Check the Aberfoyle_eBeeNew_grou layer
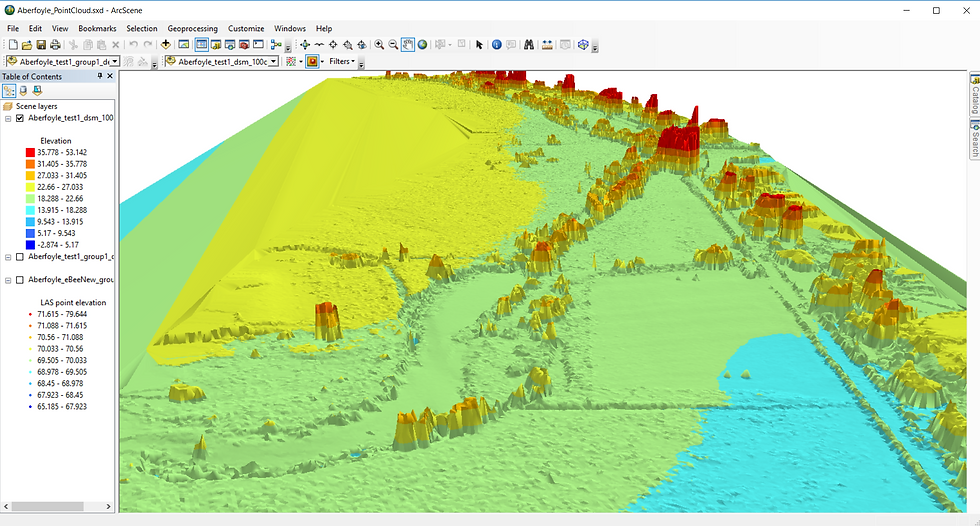The height and width of the screenshot is (526, 980). point(20,280)
